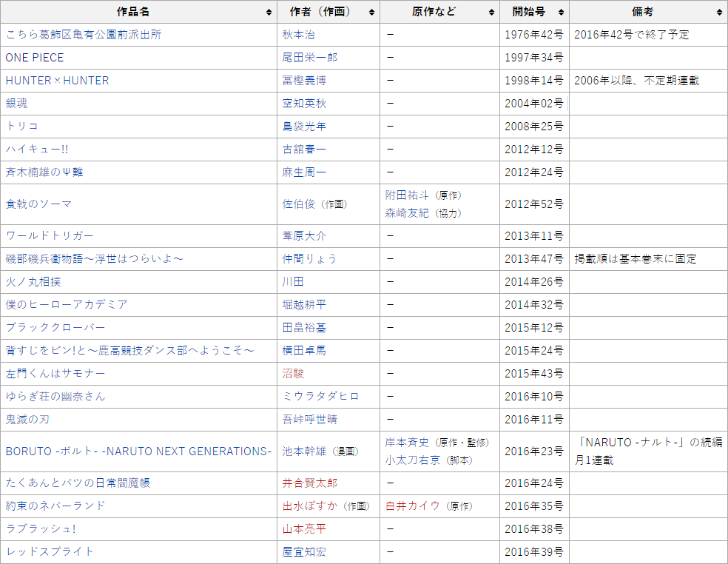
Task: Open the 僕のヒーローアカデミア link
Action: tap(67, 305)
